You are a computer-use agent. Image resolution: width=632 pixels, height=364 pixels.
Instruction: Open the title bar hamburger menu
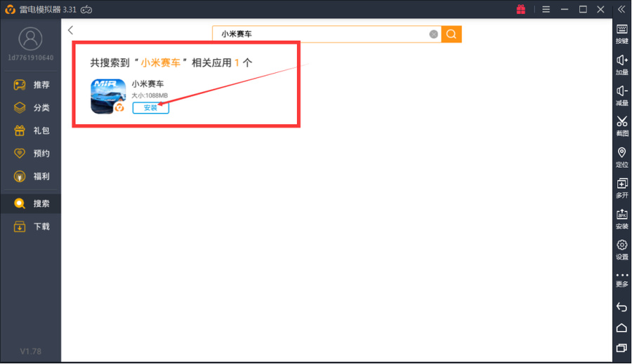546,9
